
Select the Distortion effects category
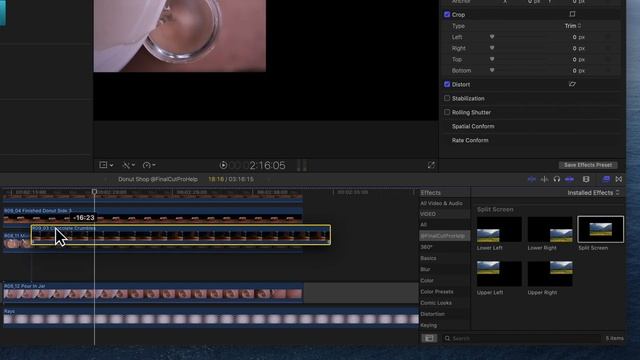click(x=432, y=314)
